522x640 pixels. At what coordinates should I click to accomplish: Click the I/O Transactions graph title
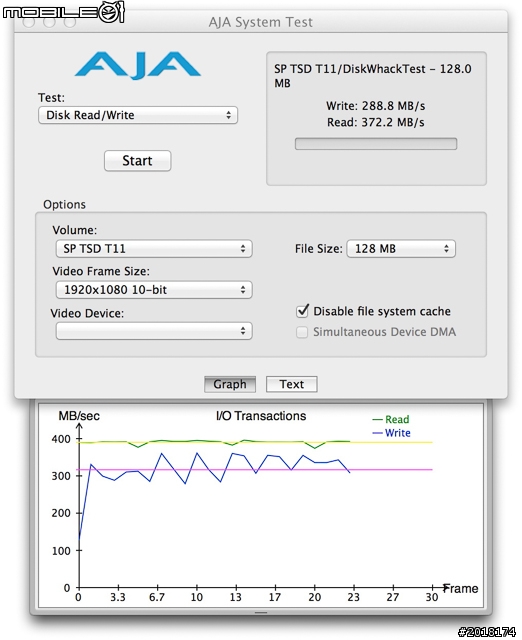261,416
